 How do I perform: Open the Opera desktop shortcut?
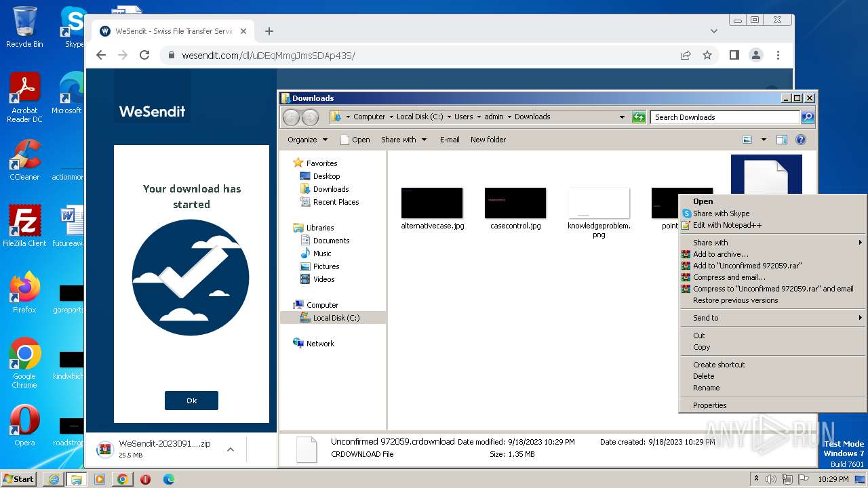click(x=24, y=426)
